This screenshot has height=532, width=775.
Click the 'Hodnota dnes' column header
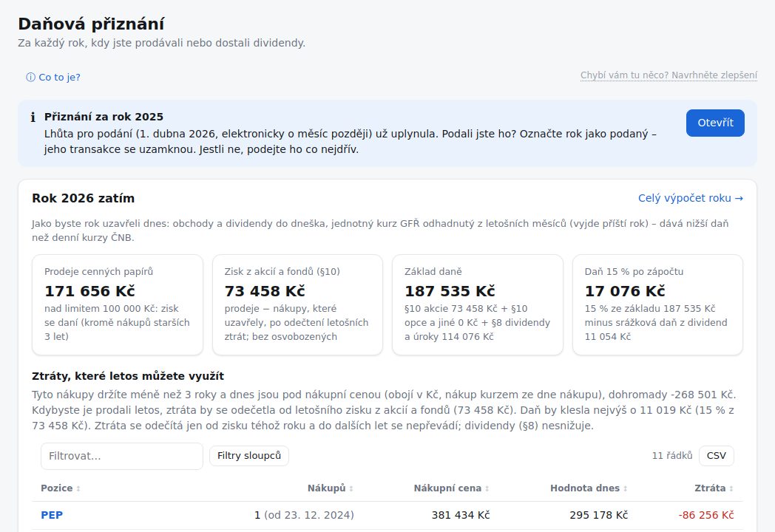[585, 488]
